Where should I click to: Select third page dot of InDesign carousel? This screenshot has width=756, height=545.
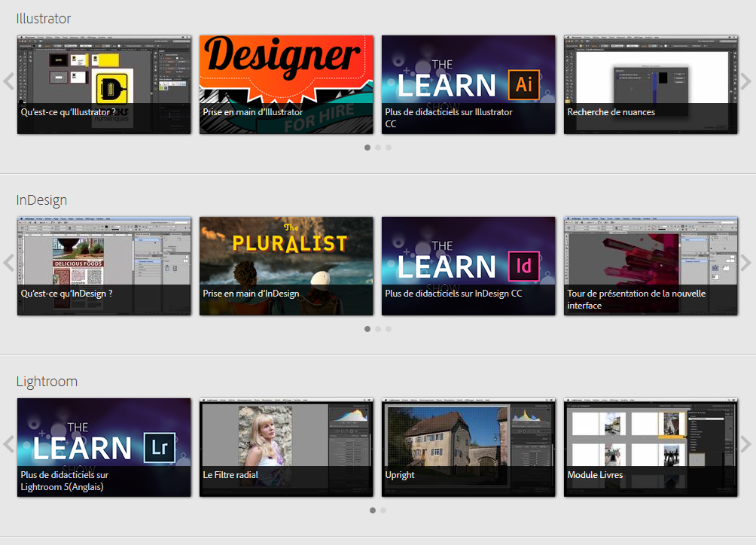pos(389,329)
